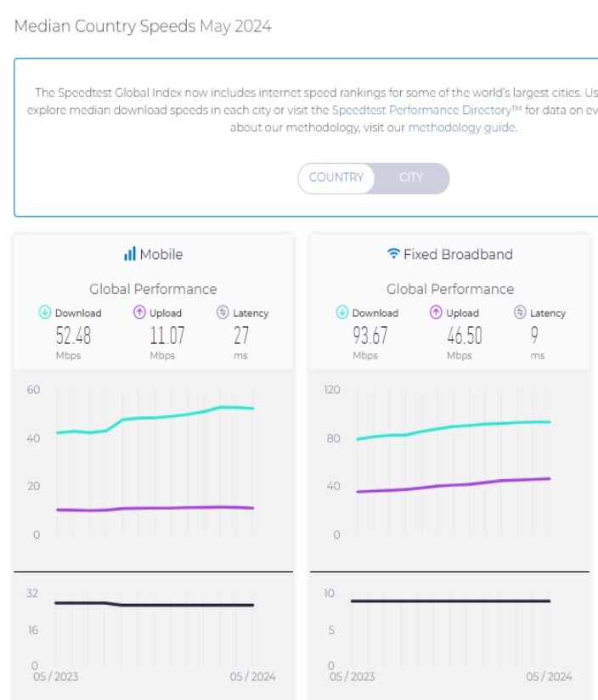Viewport: 598px width, 700px height.
Task: Click the Mobile latency icon
Action: [x=223, y=313]
